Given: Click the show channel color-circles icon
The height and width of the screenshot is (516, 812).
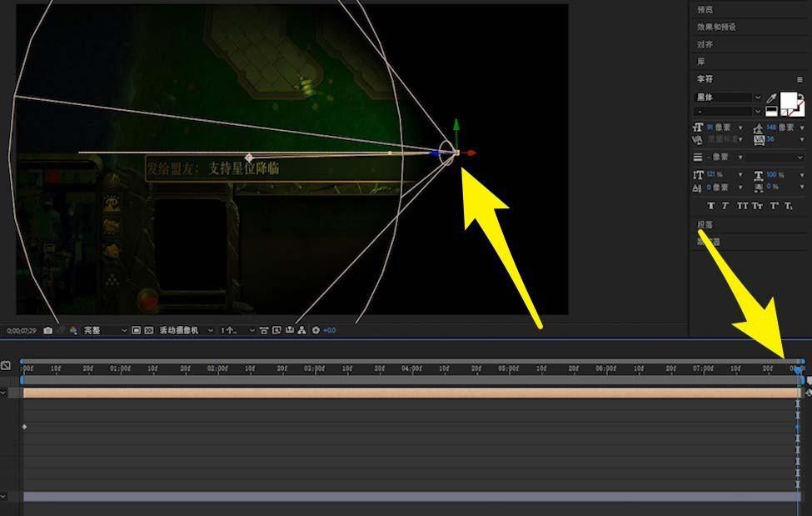Looking at the screenshot, I should click(x=73, y=331).
